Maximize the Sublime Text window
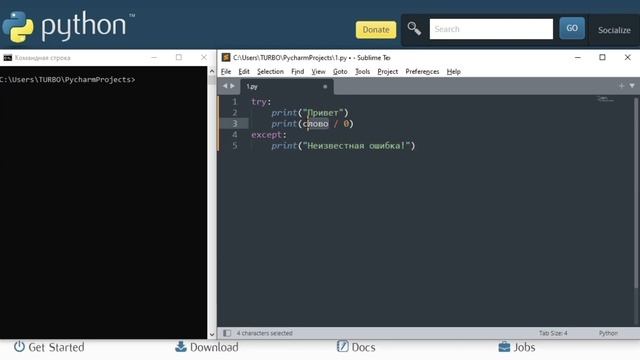Image resolution: width=640 pixels, height=360 pixels. click(x=602, y=58)
